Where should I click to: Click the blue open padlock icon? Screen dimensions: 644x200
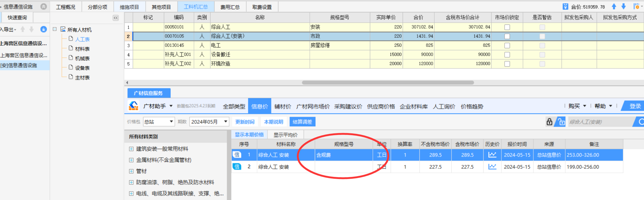point(561,122)
